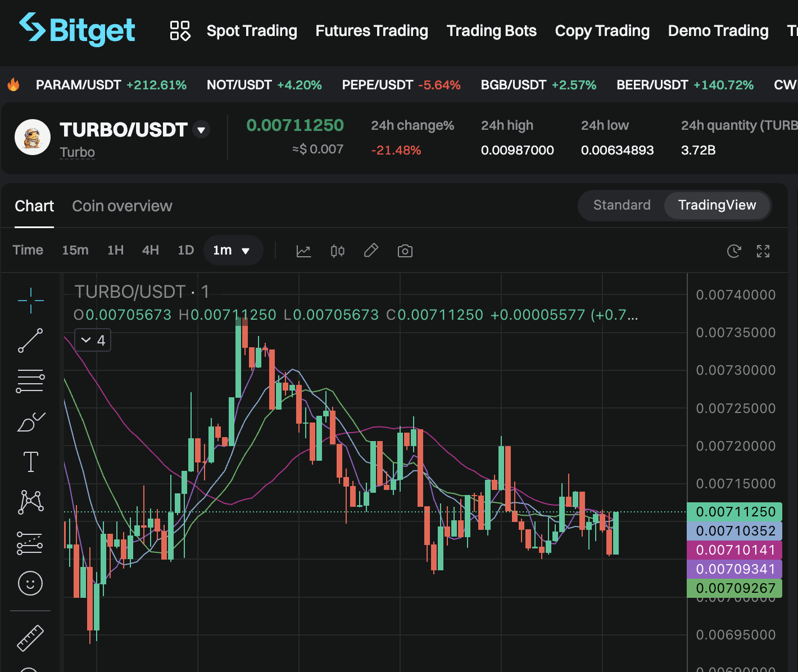Screen dimensions: 798x672
Task: Expand the indicators legend showing 4
Action: click(x=93, y=340)
